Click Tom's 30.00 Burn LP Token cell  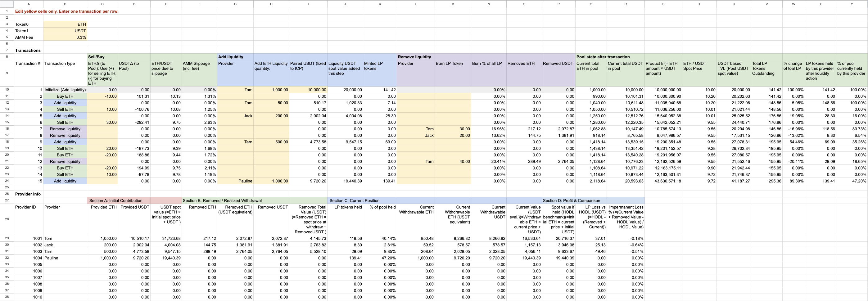pyautogui.click(x=453, y=129)
